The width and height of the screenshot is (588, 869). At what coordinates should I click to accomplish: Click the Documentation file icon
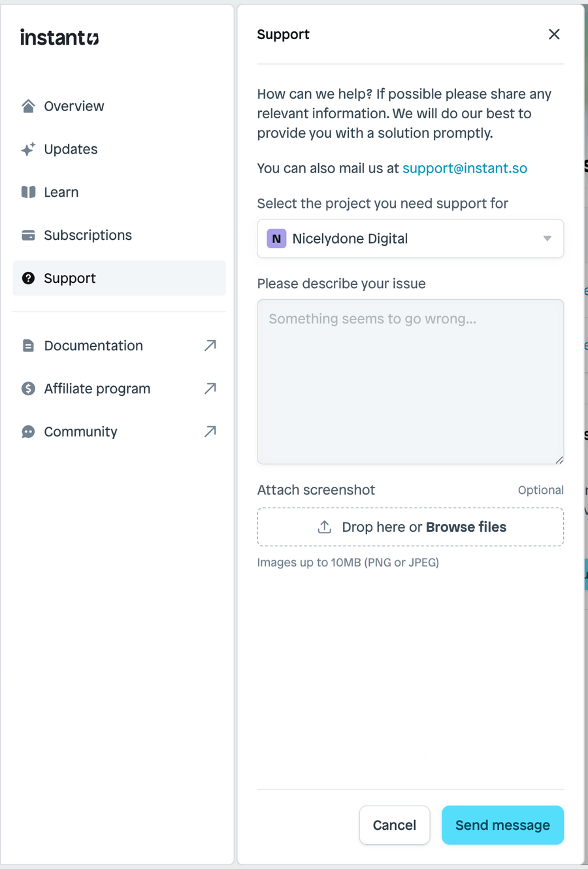click(x=28, y=345)
